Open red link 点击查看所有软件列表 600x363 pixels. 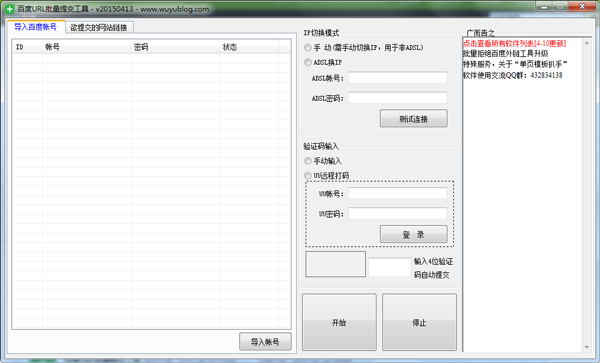coord(514,43)
